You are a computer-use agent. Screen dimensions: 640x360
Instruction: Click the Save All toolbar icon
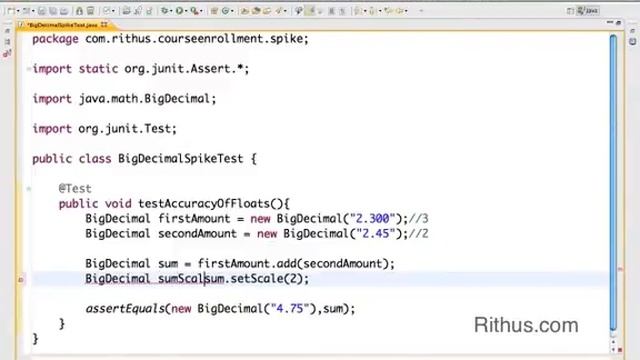pyautogui.click(x=53, y=11)
